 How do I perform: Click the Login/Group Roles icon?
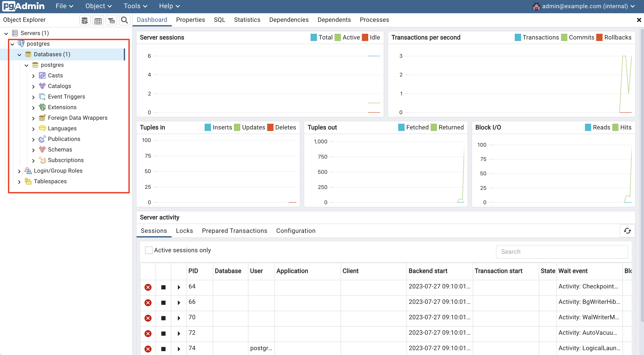[28, 171]
